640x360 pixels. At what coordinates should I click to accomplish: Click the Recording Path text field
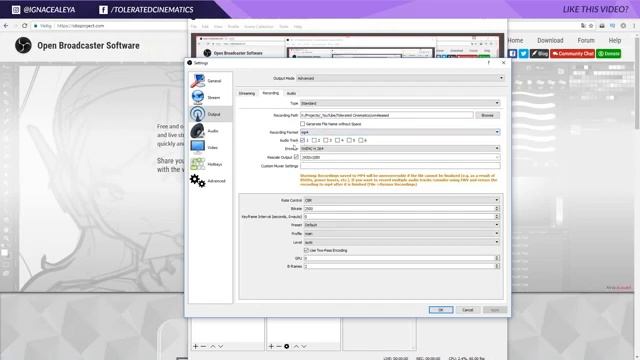point(387,115)
